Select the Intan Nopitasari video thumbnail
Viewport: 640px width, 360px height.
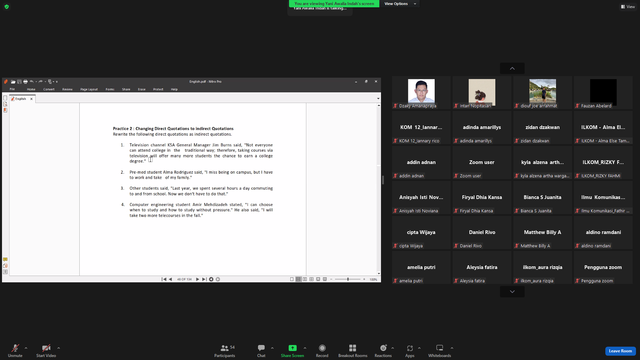click(482, 92)
